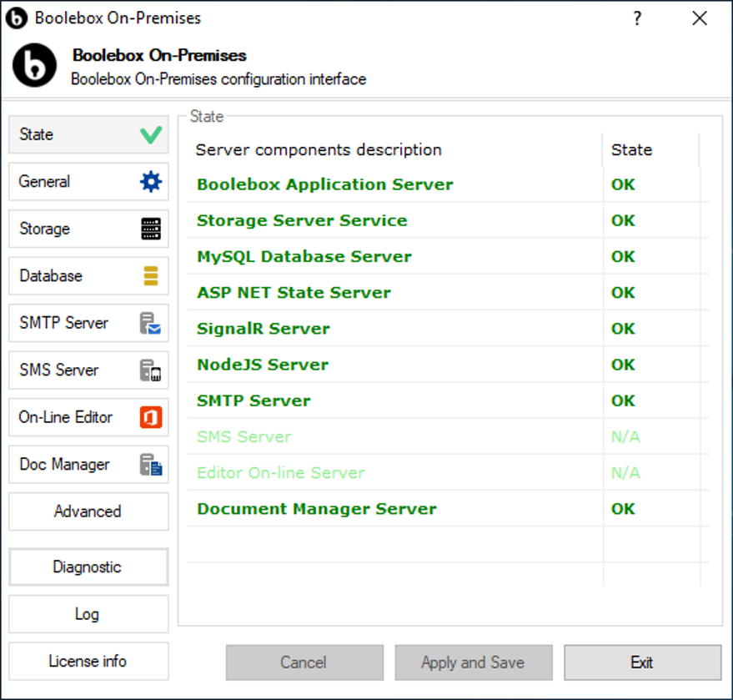
Task: Click OK state of Boolebox Application Server
Action: coord(623,184)
